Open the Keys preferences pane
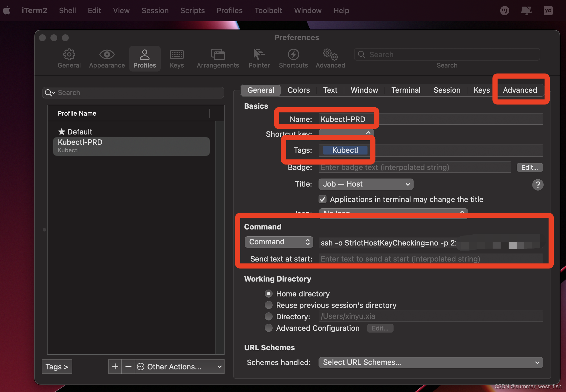The height and width of the screenshot is (392, 566). point(176,58)
